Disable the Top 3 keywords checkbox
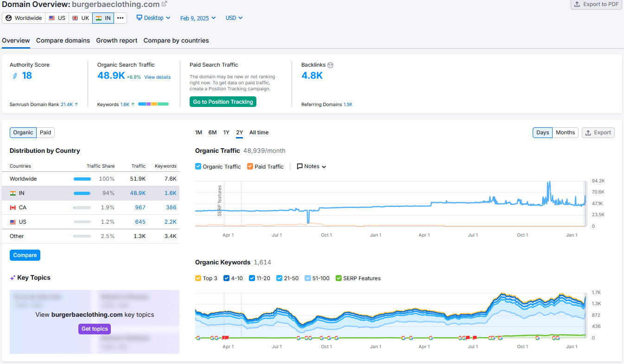This screenshot has height=364, width=624. [198, 278]
